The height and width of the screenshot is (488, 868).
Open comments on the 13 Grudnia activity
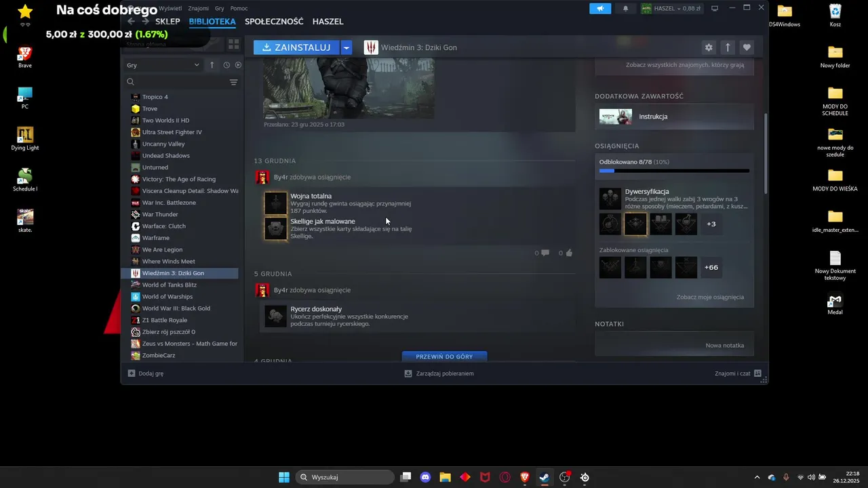pyautogui.click(x=545, y=253)
